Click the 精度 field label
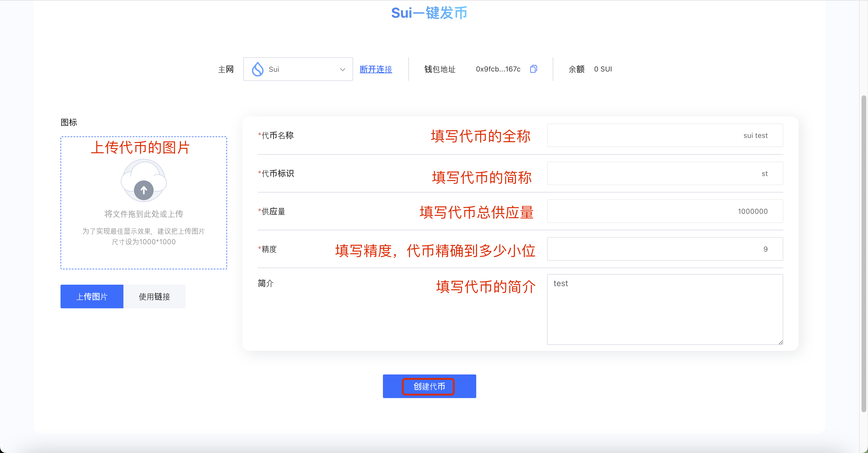The width and height of the screenshot is (868, 453). [x=267, y=249]
